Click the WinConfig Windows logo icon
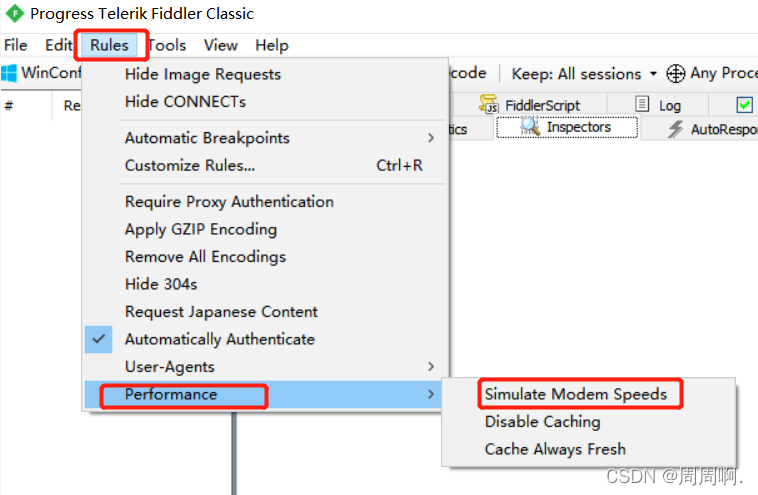Viewport: 758px width, 495px height. tap(10, 73)
